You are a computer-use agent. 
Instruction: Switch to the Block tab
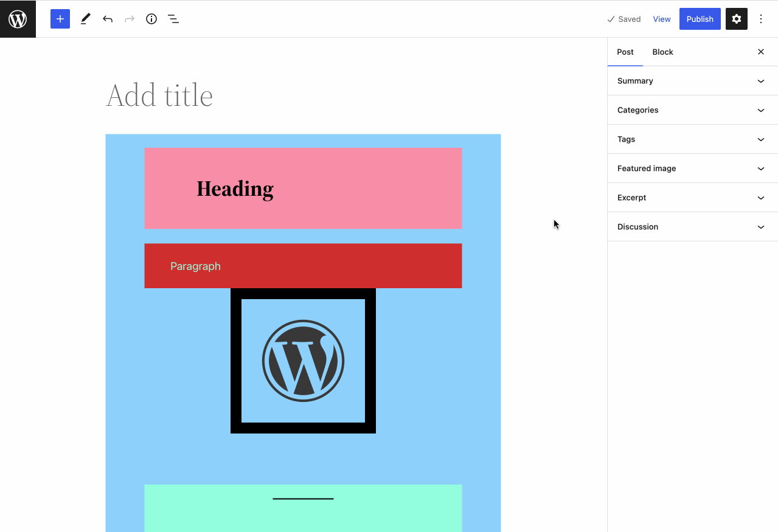coord(663,52)
